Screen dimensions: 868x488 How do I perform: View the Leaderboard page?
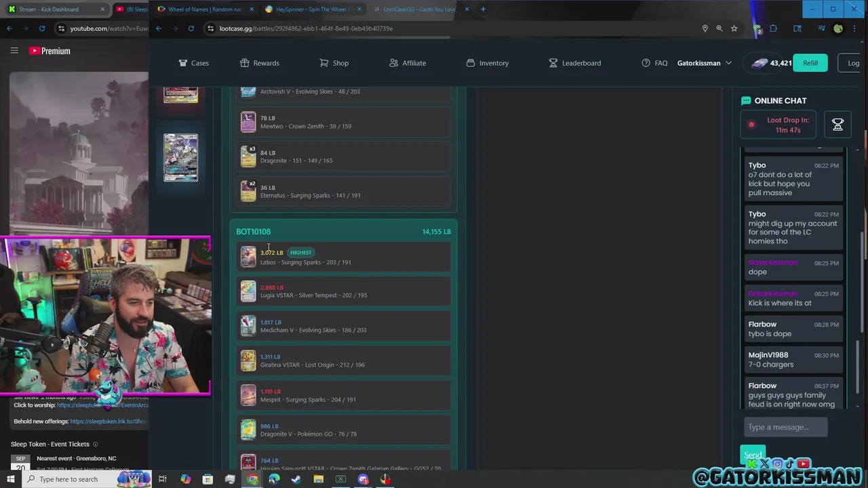pos(574,63)
